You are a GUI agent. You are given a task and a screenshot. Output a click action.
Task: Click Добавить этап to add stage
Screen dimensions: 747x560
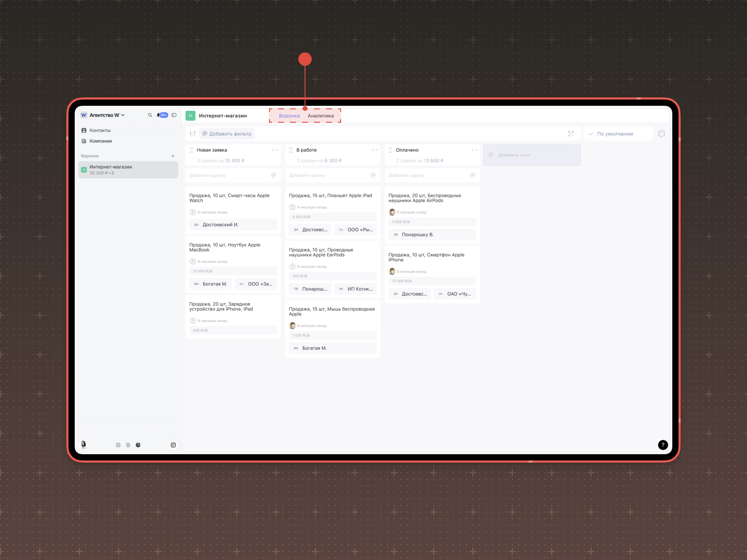[x=532, y=155]
